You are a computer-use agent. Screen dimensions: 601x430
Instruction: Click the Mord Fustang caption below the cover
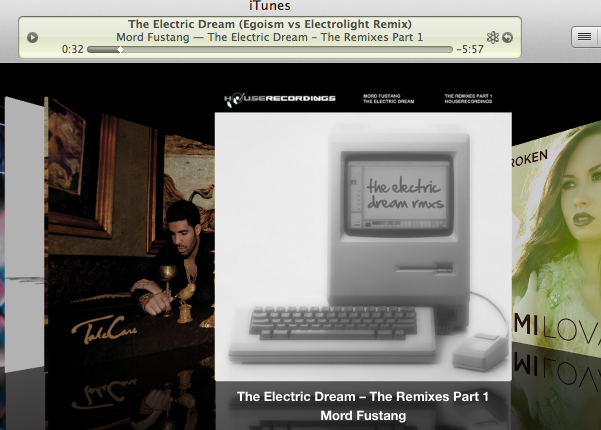[x=363, y=416]
